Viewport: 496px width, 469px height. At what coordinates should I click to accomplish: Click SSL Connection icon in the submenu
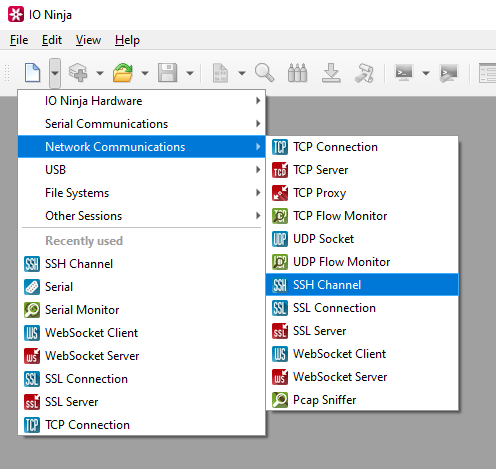(280, 308)
